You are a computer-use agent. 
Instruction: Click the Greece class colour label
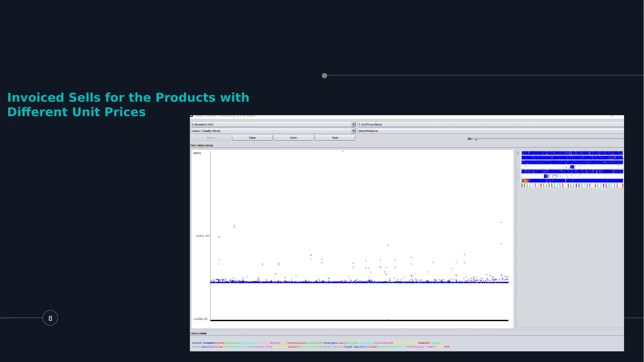252,347
